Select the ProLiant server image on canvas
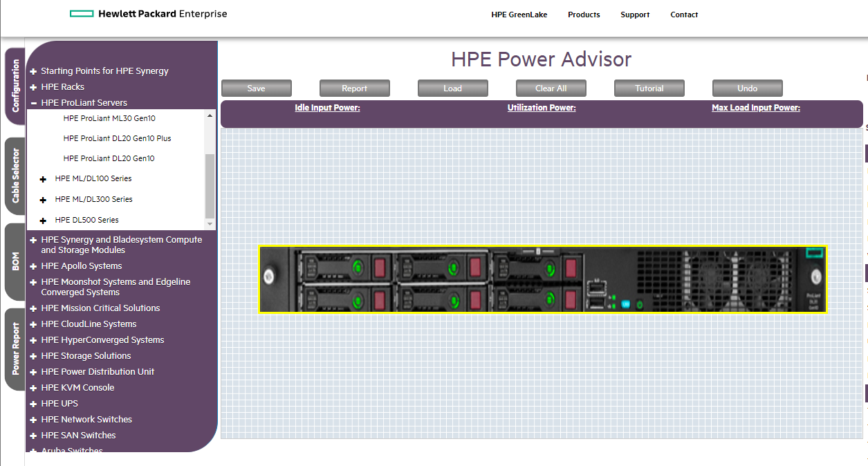Image resolution: width=868 pixels, height=466 pixels. (543, 279)
